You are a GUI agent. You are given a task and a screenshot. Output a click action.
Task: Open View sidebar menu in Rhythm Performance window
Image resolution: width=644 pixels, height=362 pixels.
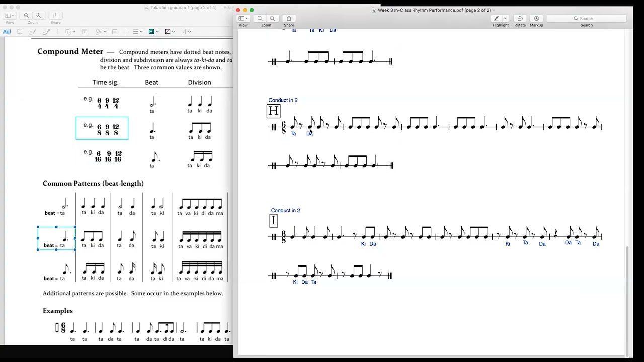pos(243,18)
